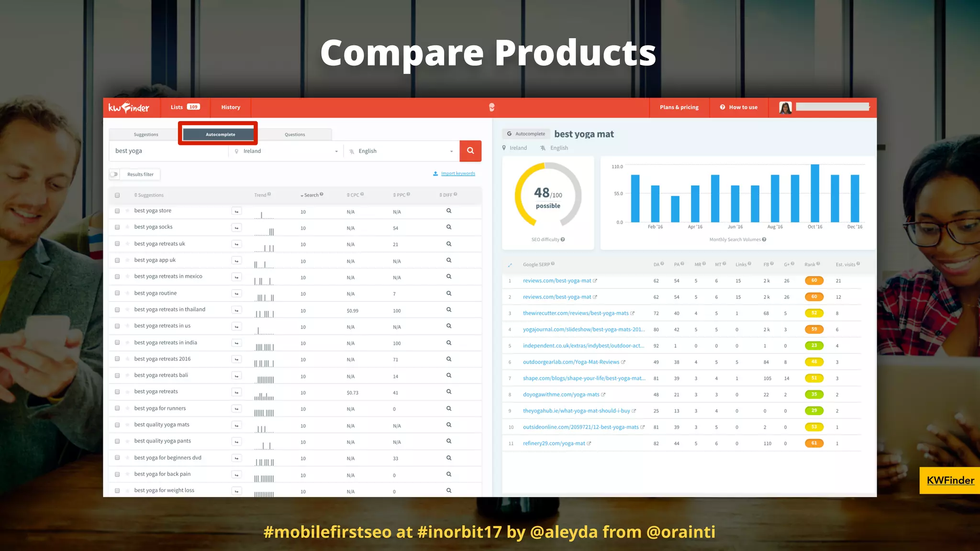Click the bulb icon in header center
This screenshot has width=980, height=551.
click(492, 108)
